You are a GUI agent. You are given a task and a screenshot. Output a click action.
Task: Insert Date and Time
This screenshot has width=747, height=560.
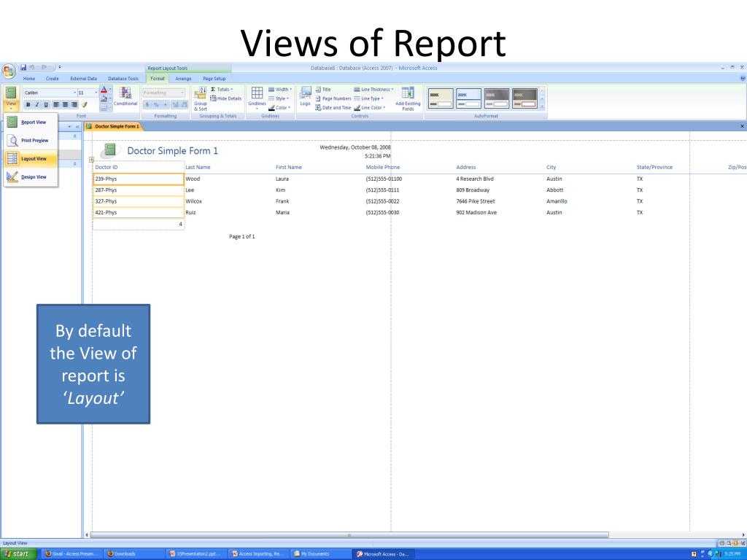[333, 108]
